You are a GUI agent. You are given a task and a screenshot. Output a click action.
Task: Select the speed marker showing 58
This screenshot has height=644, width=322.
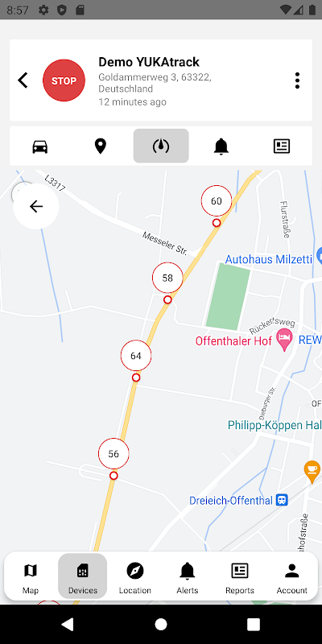pyautogui.click(x=167, y=278)
